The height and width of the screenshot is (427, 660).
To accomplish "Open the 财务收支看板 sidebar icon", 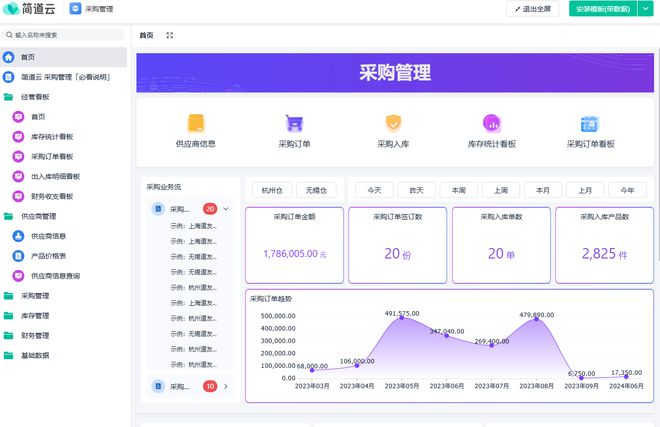I will pos(18,196).
